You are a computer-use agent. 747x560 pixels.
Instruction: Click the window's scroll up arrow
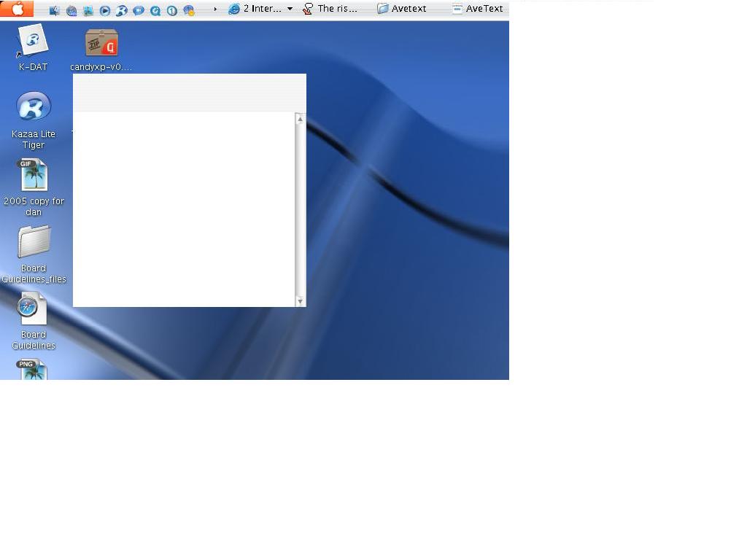[300, 119]
